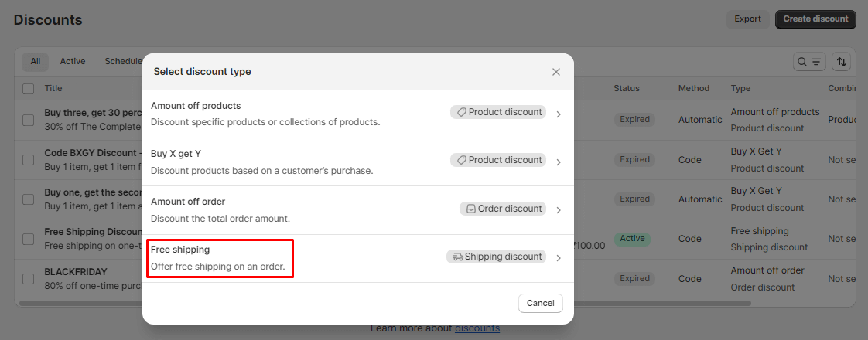Switch to the Scheduled tab
This screenshot has height=340, width=868.
tap(123, 61)
